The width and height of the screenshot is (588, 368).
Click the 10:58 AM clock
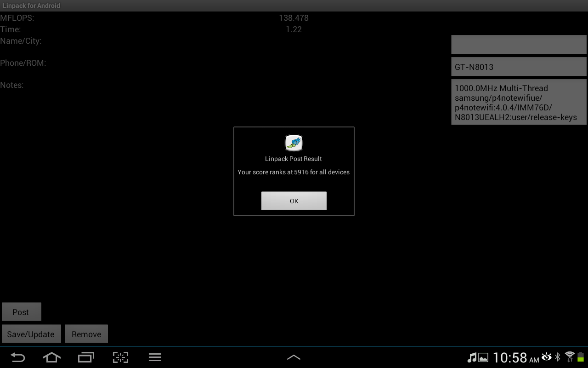click(516, 357)
